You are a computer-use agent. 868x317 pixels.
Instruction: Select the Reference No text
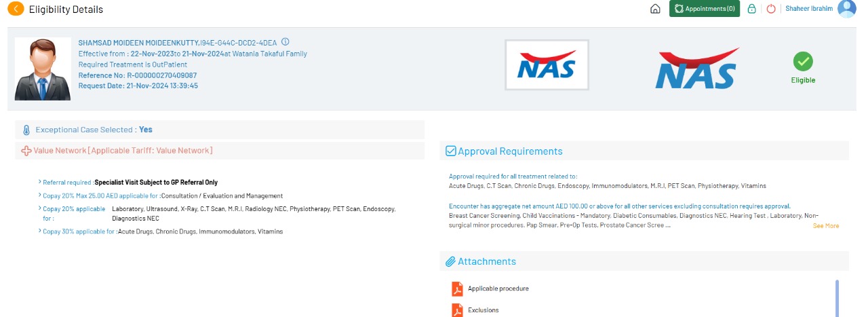click(x=138, y=75)
